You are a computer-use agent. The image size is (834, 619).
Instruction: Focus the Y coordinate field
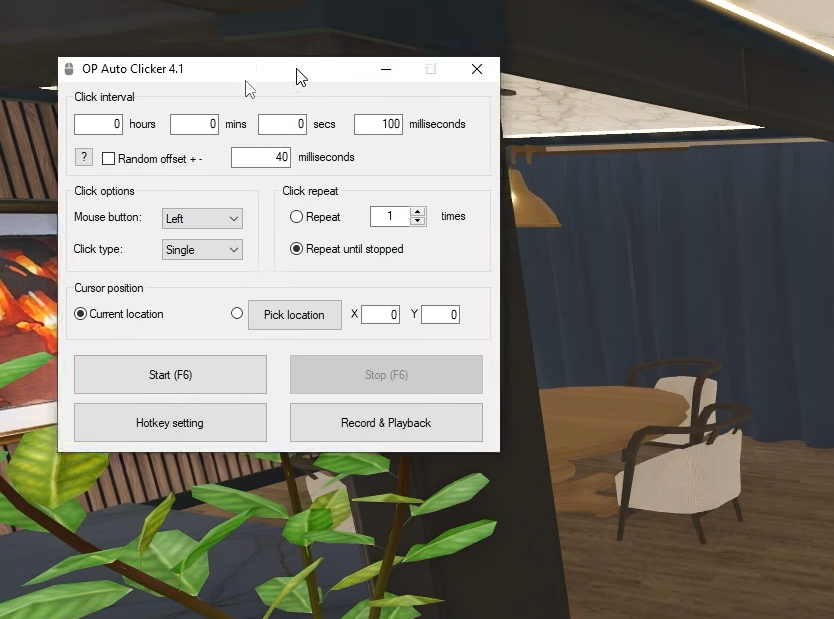click(440, 314)
